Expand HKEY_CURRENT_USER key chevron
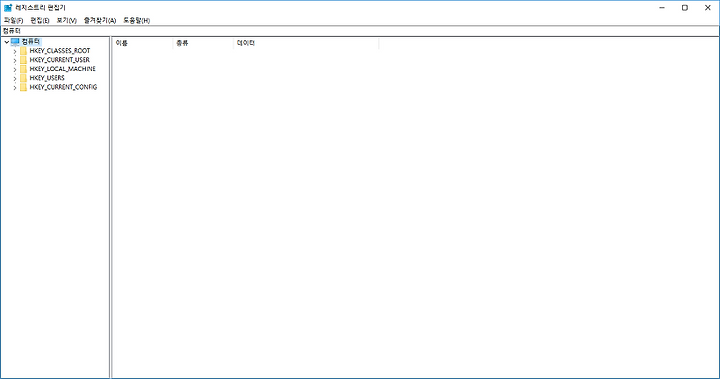 coord(15,60)
